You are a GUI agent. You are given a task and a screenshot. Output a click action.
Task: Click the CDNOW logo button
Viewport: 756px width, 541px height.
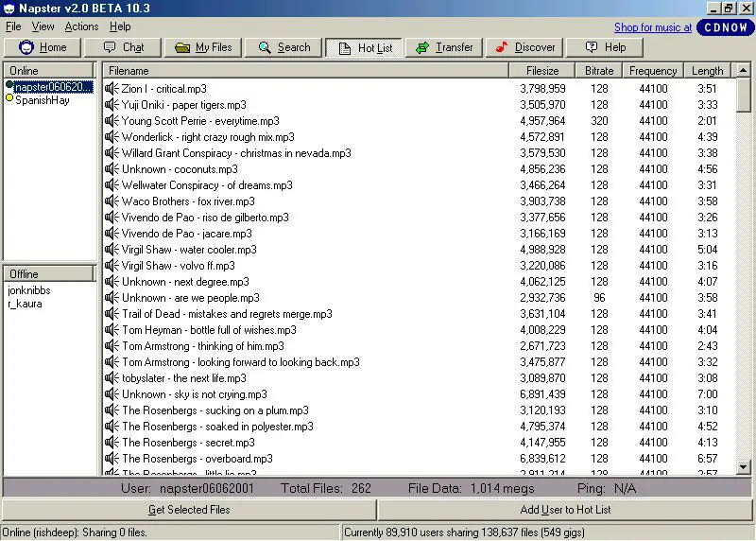tap(725, 27)
